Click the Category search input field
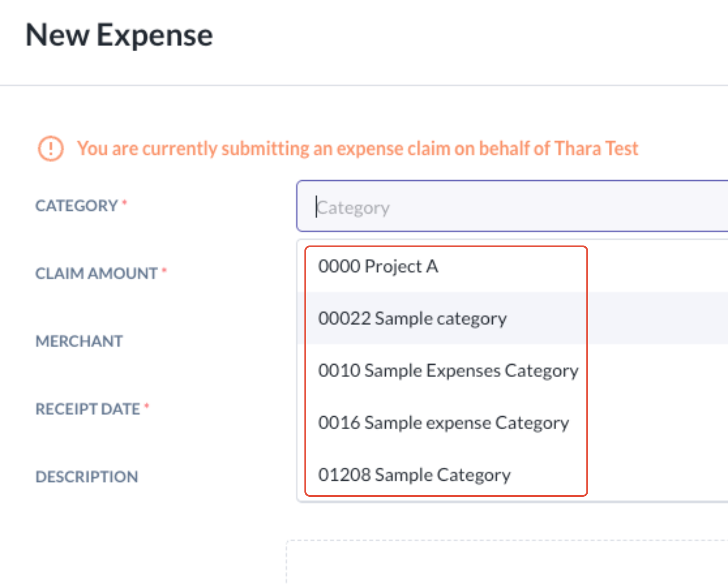728x584 pixels. tap(512, 206)
